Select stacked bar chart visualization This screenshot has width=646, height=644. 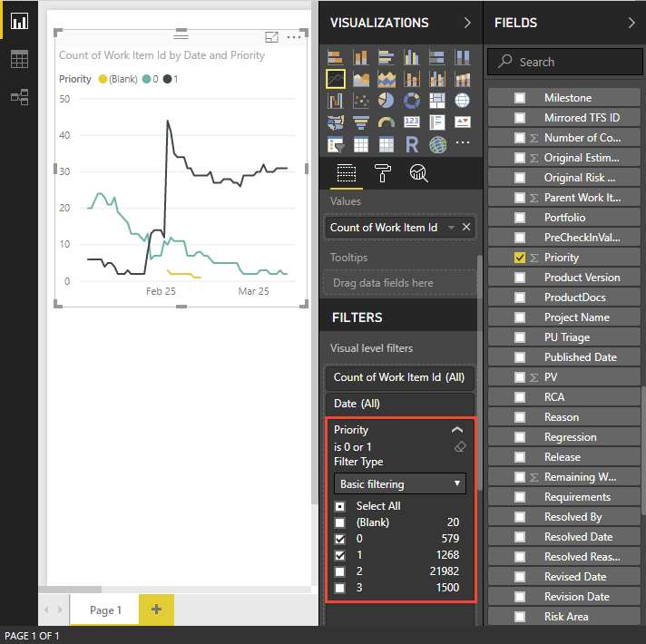[336, 57]
